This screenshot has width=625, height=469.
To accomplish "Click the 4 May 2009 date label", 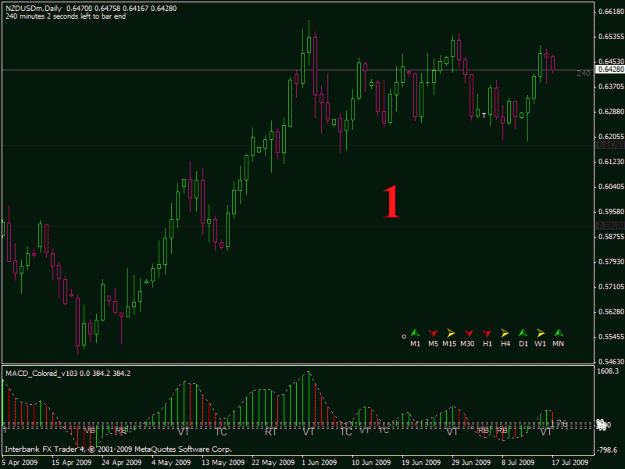I will click(171, 462).
